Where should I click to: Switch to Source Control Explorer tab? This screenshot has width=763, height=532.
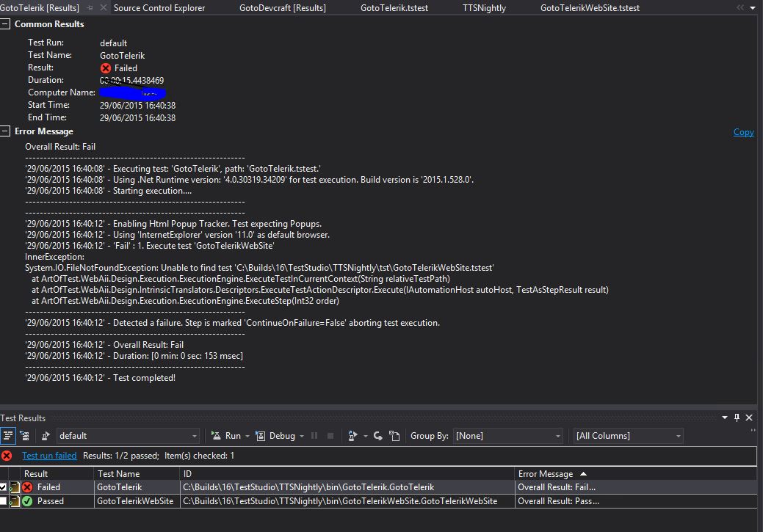click(159, 8)
